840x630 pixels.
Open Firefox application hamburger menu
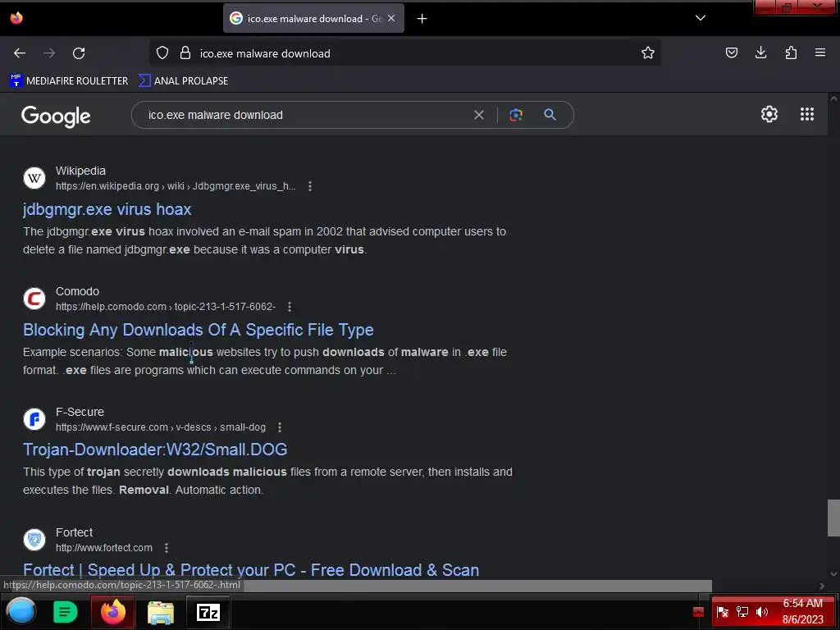[820, 52]
